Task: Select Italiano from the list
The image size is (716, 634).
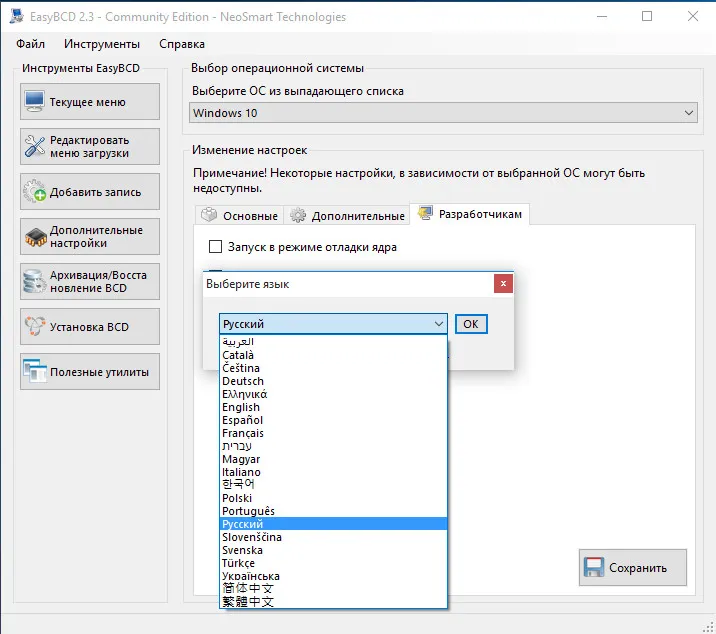Action: 333,472
